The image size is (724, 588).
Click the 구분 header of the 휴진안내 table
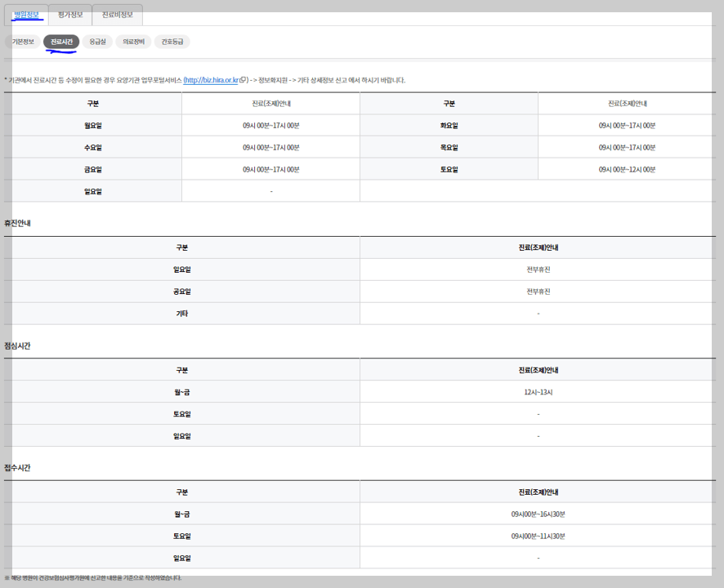pyautogui.click(x=182, y=247)
